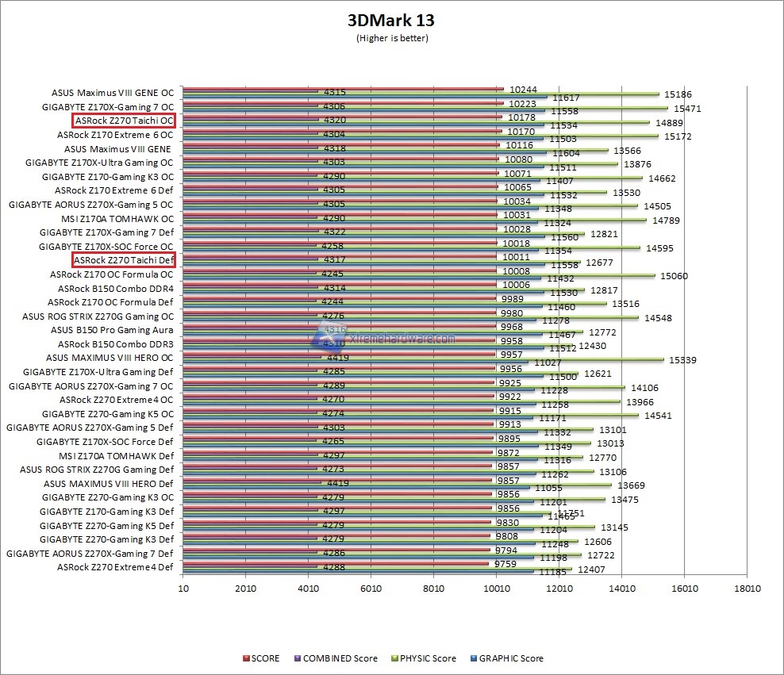Click the ASUS Maximus VIII GENE OC label
This screenshot has width=784, height=675.
[113, 92]
